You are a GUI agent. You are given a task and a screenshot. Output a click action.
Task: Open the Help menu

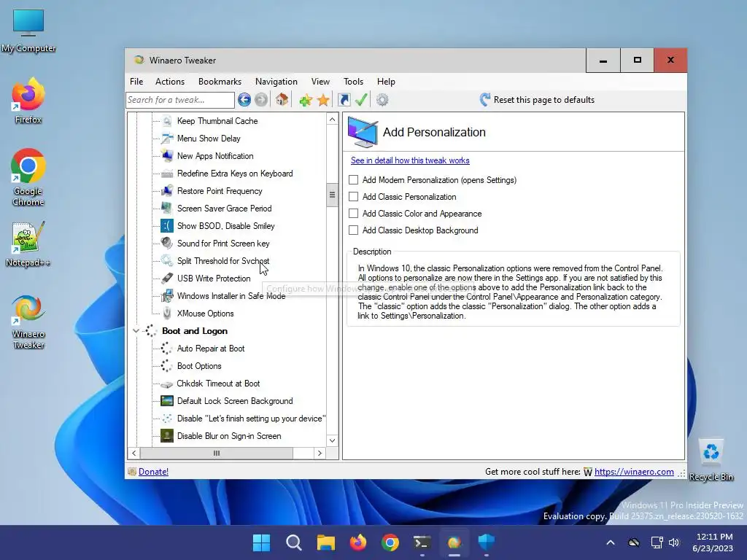click(x=386, y=82)
